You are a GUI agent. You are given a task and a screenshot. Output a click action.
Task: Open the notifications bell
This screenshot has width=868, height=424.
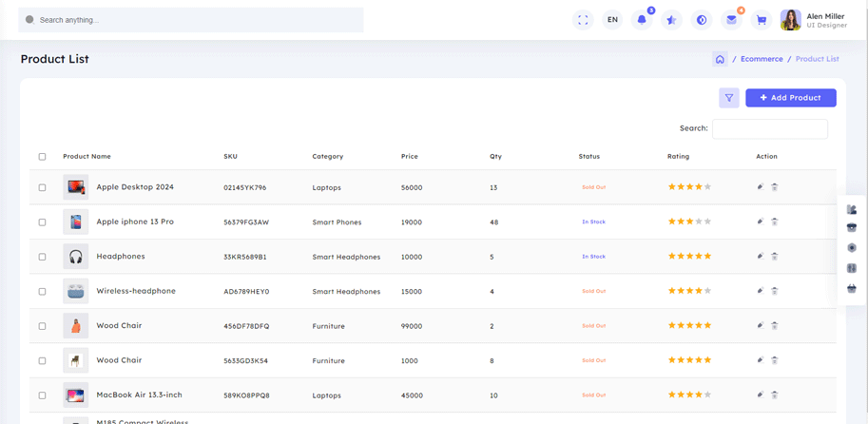[x=642, y=20]
